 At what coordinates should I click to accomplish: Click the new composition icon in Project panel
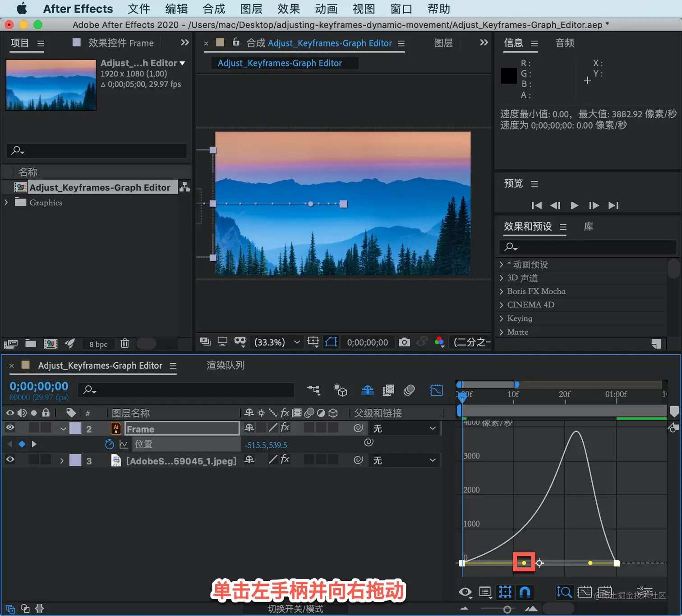(51, 344)
